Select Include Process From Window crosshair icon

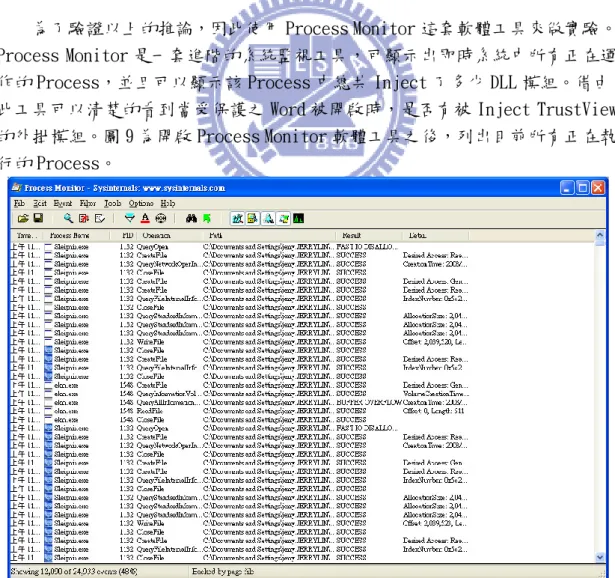[x=160, y=218]
